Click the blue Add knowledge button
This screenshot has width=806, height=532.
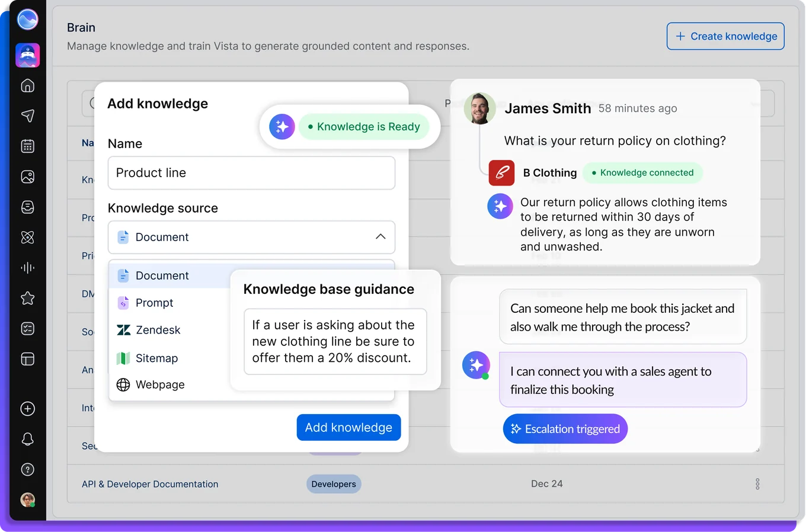348,427
